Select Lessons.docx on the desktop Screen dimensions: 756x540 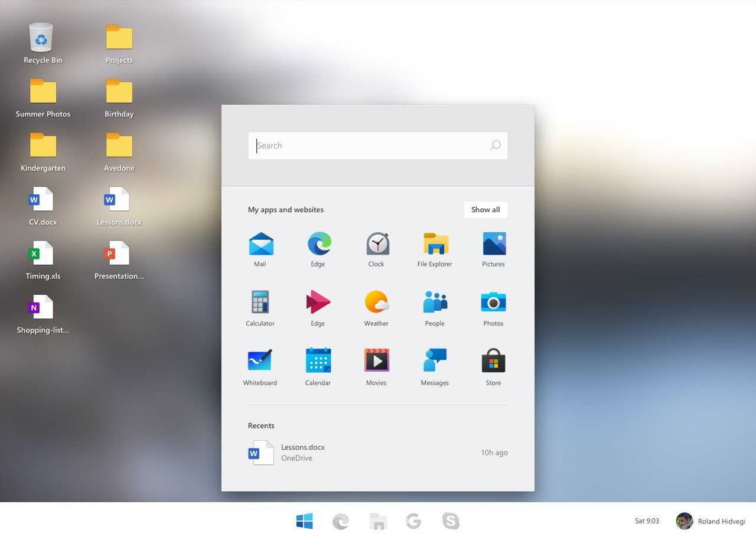pos(119,206)
